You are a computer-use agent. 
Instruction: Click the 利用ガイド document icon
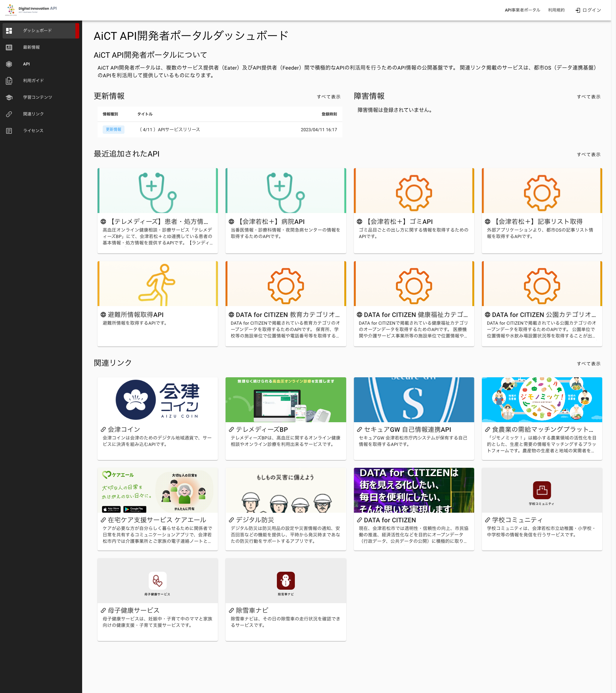[9, 81]
